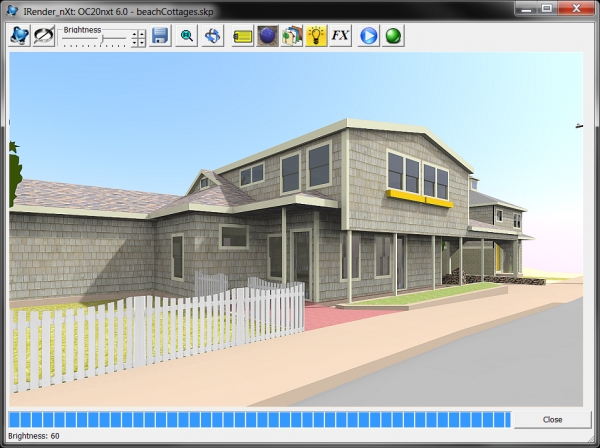Maximize the IRender nXt window
Viewport: 600px width, 448px height.
pyautogui.click(x=547, y=8)
